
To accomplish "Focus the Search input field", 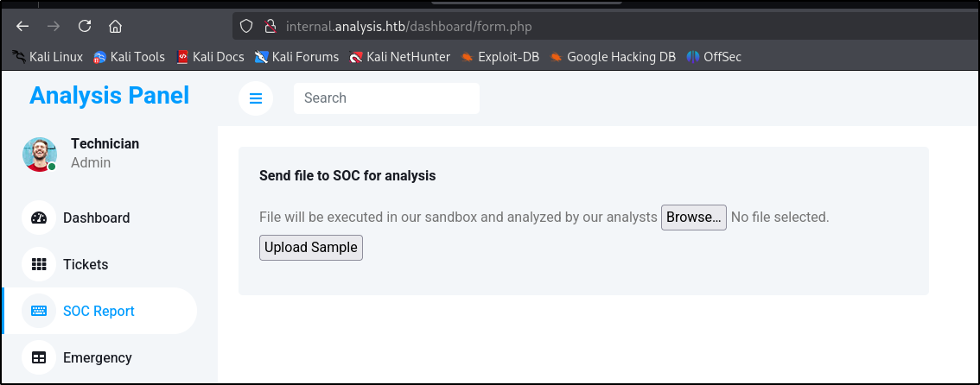I will [x=386, y=98].
